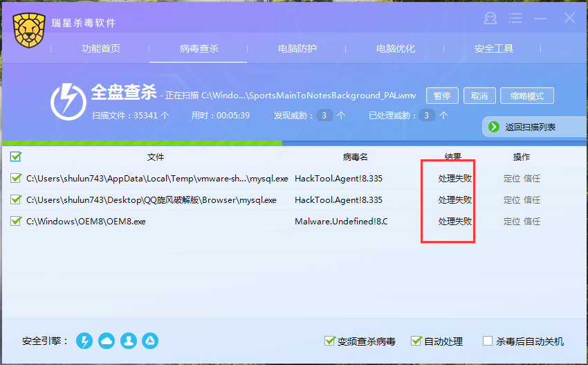Click the 瑞星杀毒软件 title text
Image resolution: width=588 pixels, height=365 pixels.
[x=83, y=23]
